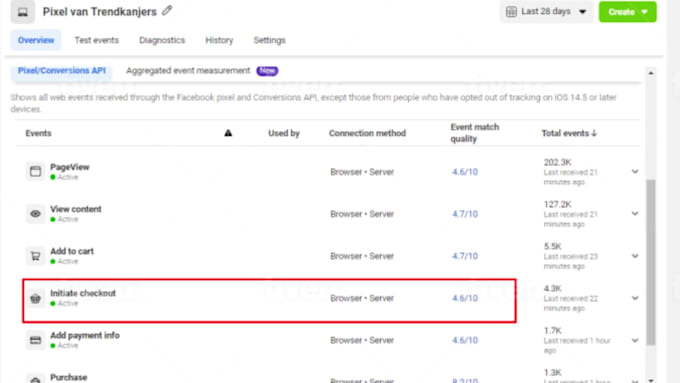Viewport: 680px width, 383px height.
Task: Click the Pixel van Trendkanjers title
Action: (99, 12)
